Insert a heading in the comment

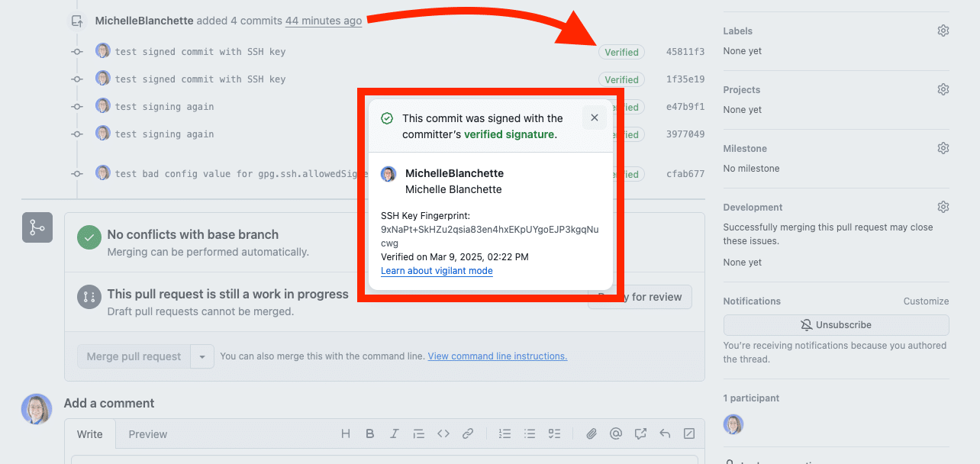click(345, 433)
